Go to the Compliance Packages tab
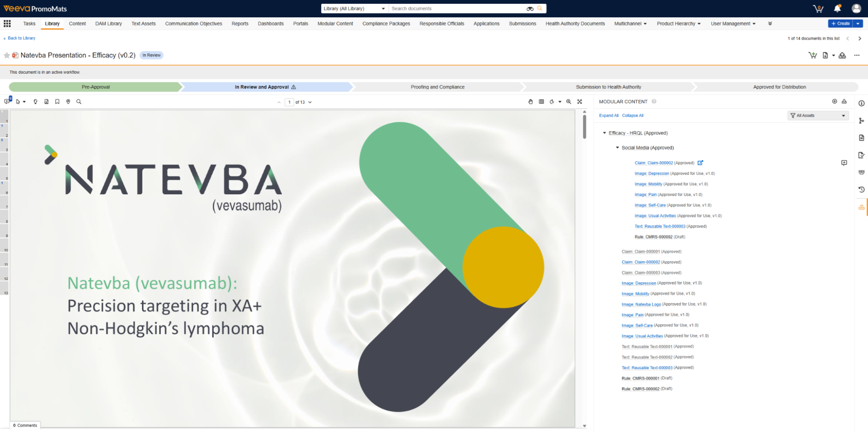Image resolution: width=868 pixels, height=432 pixels. click(x=386, y=24)
